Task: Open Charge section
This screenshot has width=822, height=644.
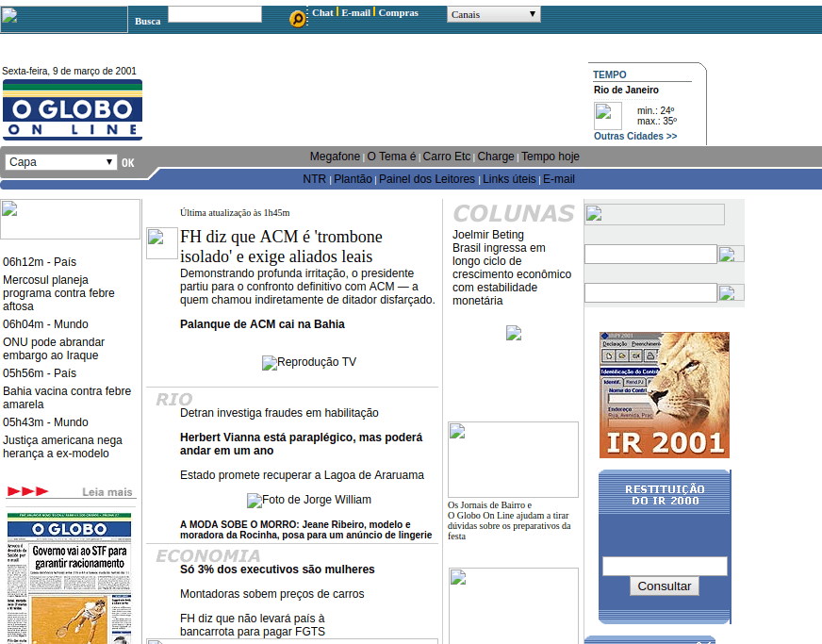Action: point(496,157)
